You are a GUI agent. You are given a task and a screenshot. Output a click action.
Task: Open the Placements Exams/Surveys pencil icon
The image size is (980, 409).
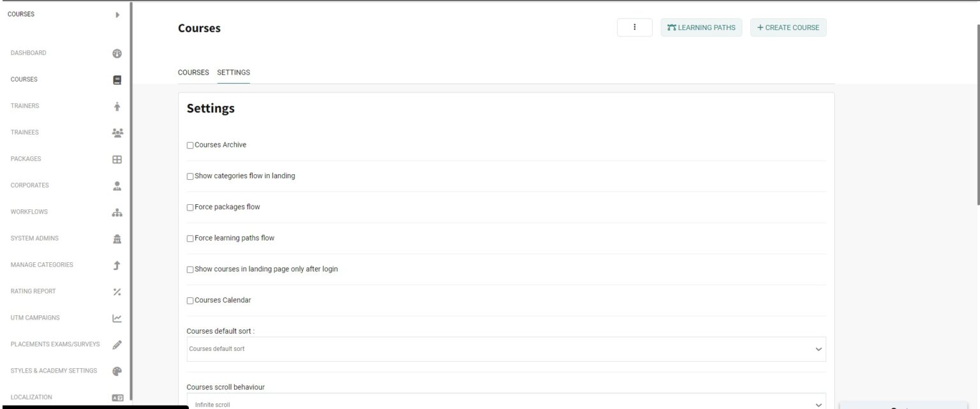[117, 344]
